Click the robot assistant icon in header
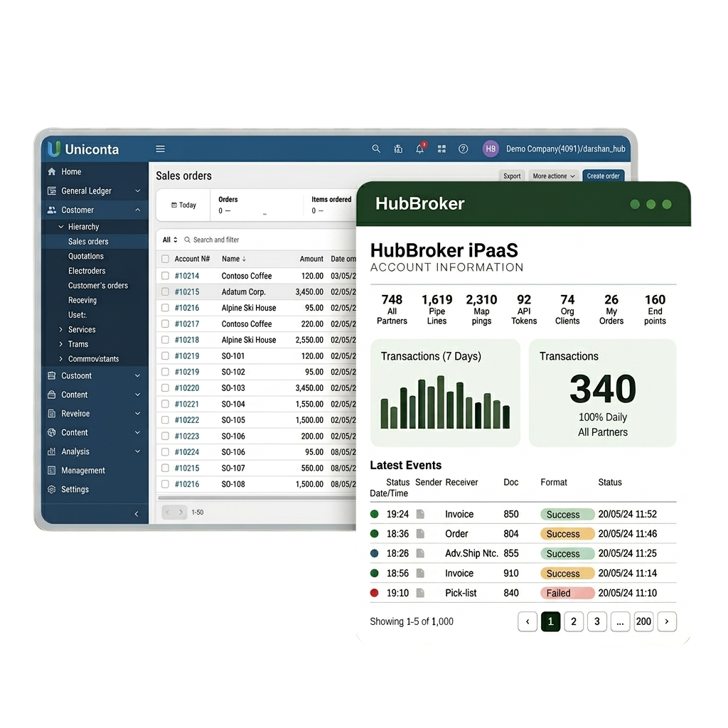This screenshot has height=728, width=728. point(398,149)
